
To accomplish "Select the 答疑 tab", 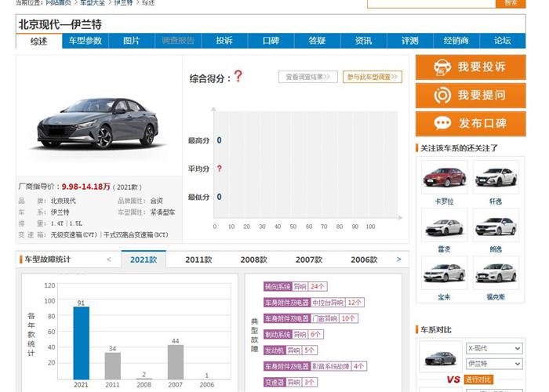I will 317,41.
